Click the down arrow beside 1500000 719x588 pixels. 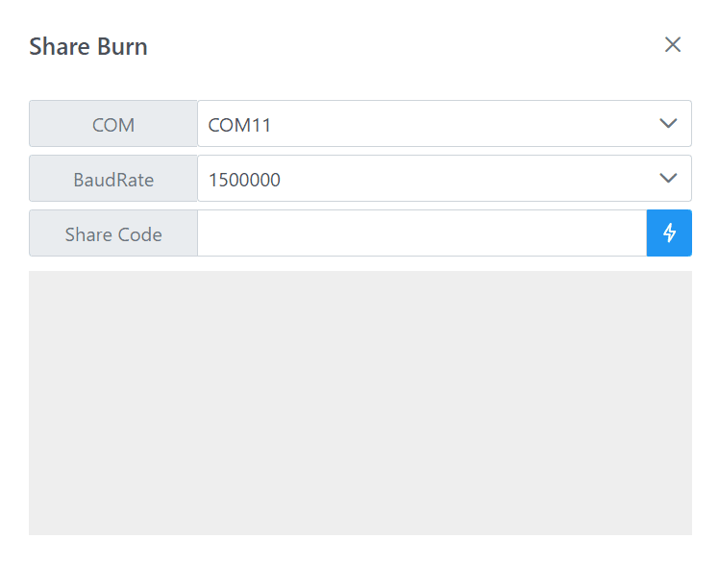point(668,178)
